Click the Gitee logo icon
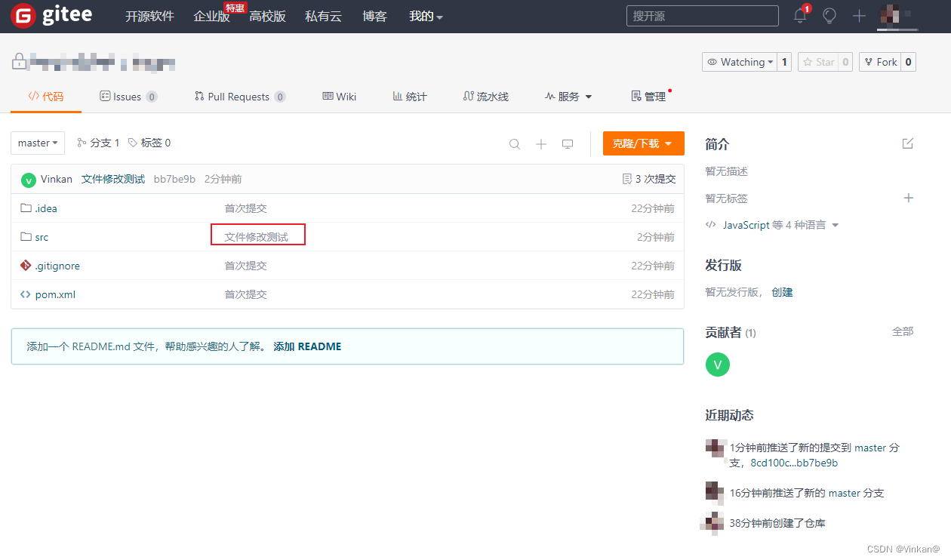Screen dimensions: 951x560 (x=23, y=15)
